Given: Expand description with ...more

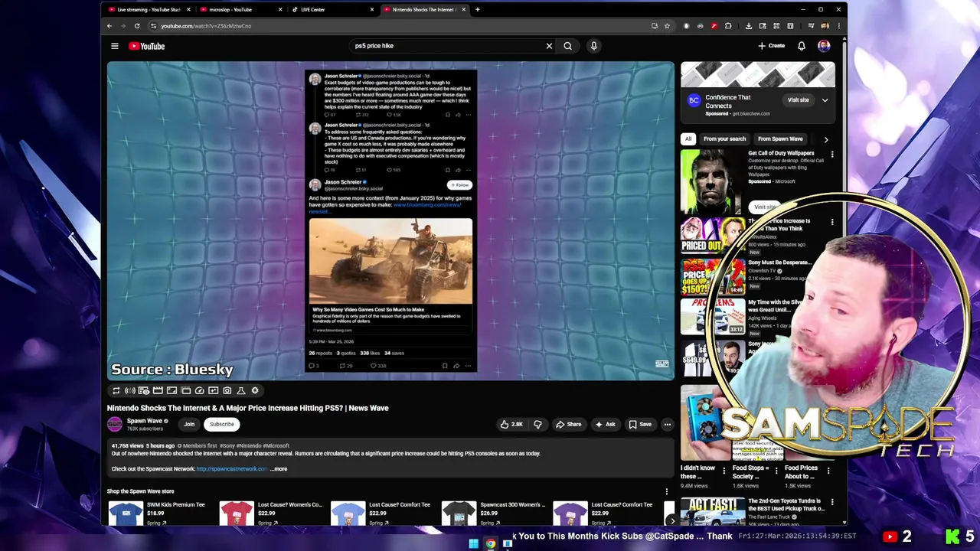Looking at the screenshot, I should click(x=279, y=468).
